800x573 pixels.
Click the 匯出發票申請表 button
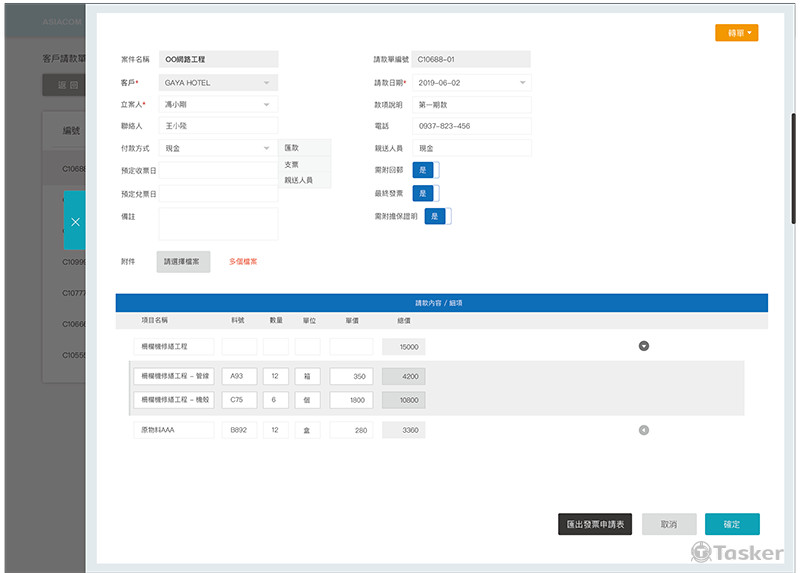pos(594,524)
